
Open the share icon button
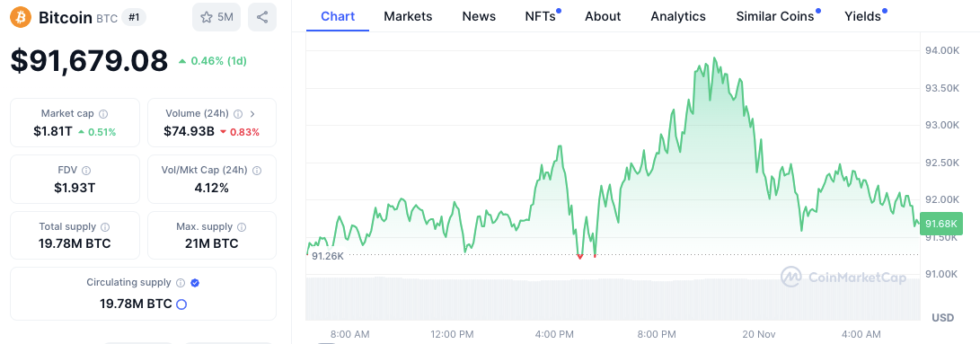(x=262, y=17)
